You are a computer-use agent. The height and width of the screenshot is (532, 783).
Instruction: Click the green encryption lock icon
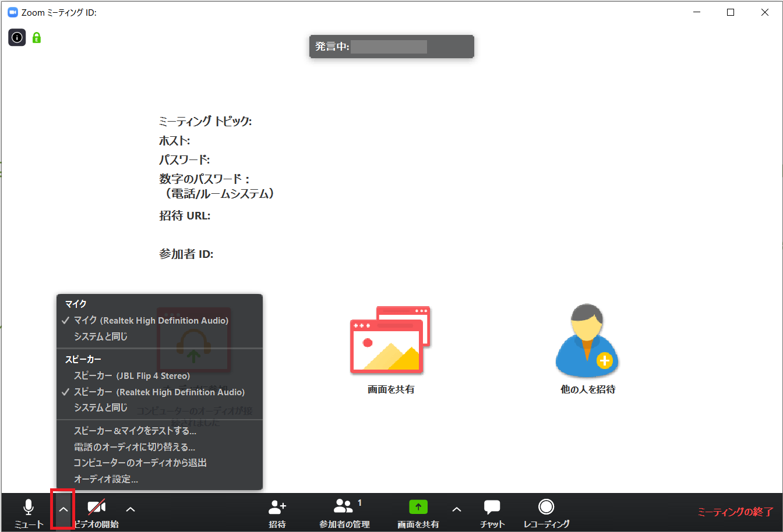[36, 37]
